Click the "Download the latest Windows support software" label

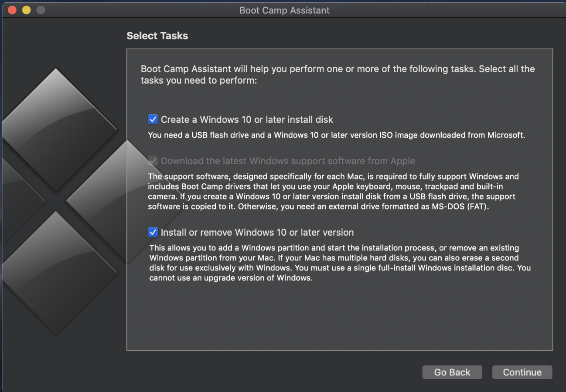(288, 161)
